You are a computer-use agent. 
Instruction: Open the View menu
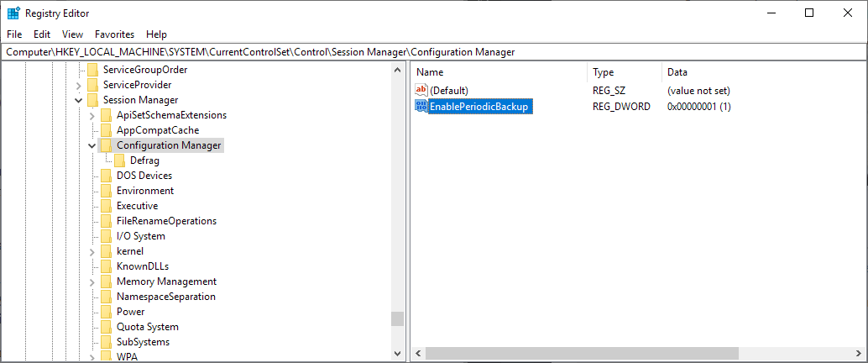(72, 34)
